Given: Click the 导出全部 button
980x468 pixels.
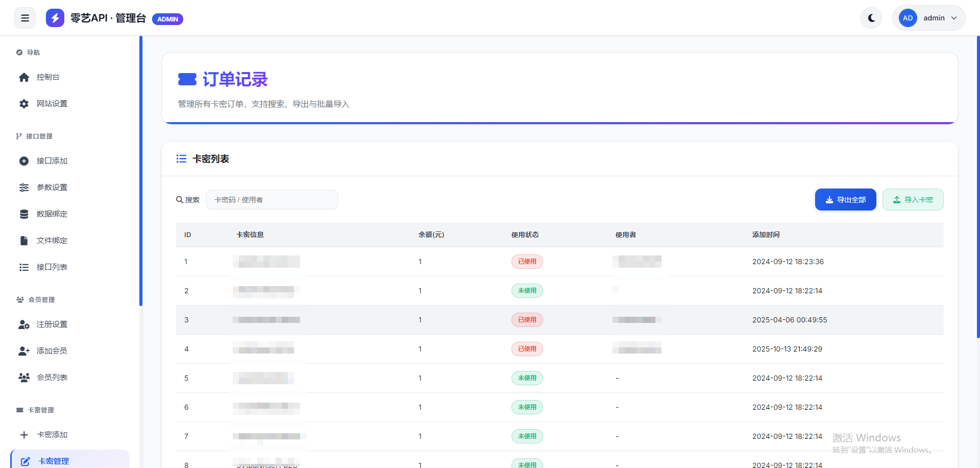Looking at the screenshot, I should 845,200.
